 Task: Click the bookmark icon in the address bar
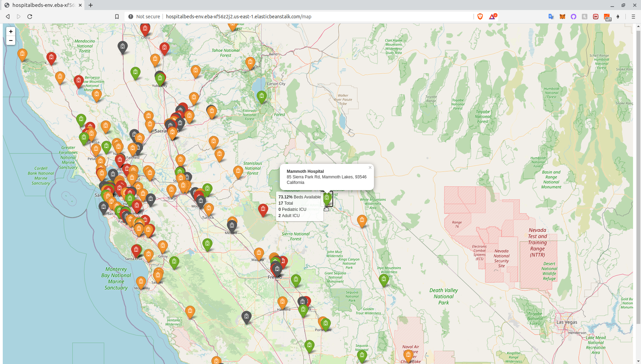117,16
